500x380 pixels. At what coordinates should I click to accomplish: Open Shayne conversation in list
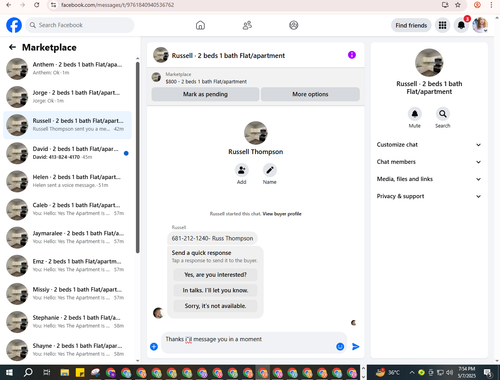pyautogui.click(x=68, y=350)
